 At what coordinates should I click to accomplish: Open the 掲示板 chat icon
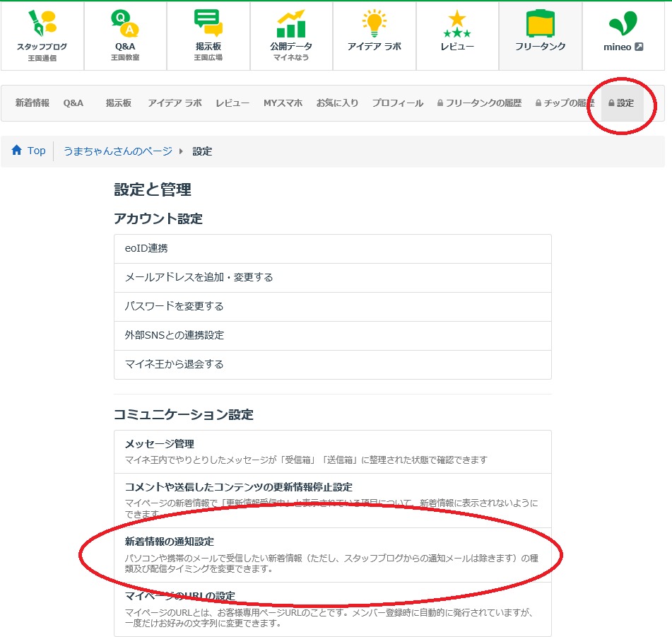[208, 24]
